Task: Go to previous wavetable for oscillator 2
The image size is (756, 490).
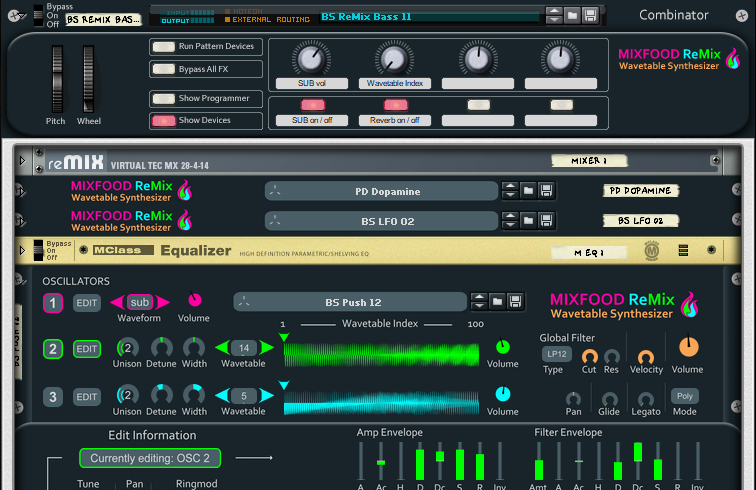Action: [222, 347]
